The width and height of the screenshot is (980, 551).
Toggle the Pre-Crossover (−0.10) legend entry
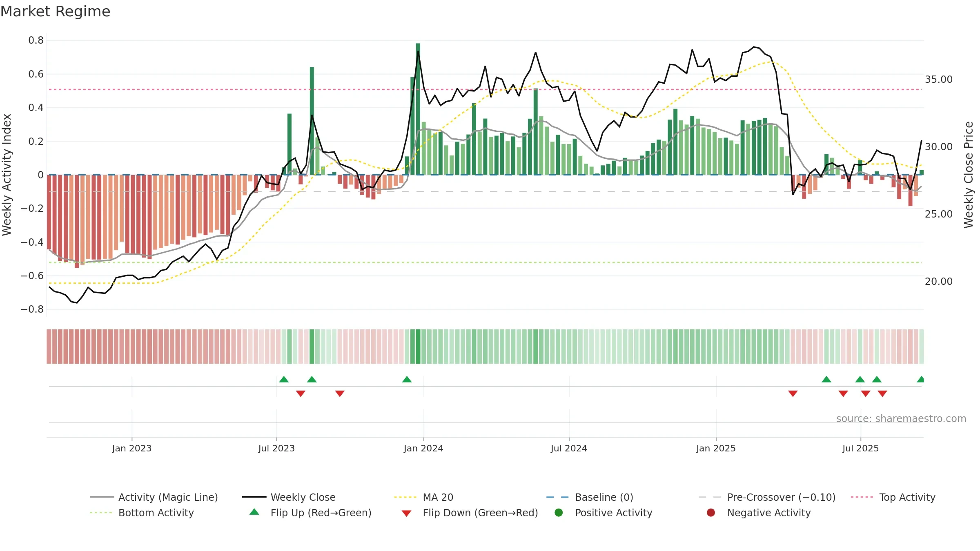point(767,497)
